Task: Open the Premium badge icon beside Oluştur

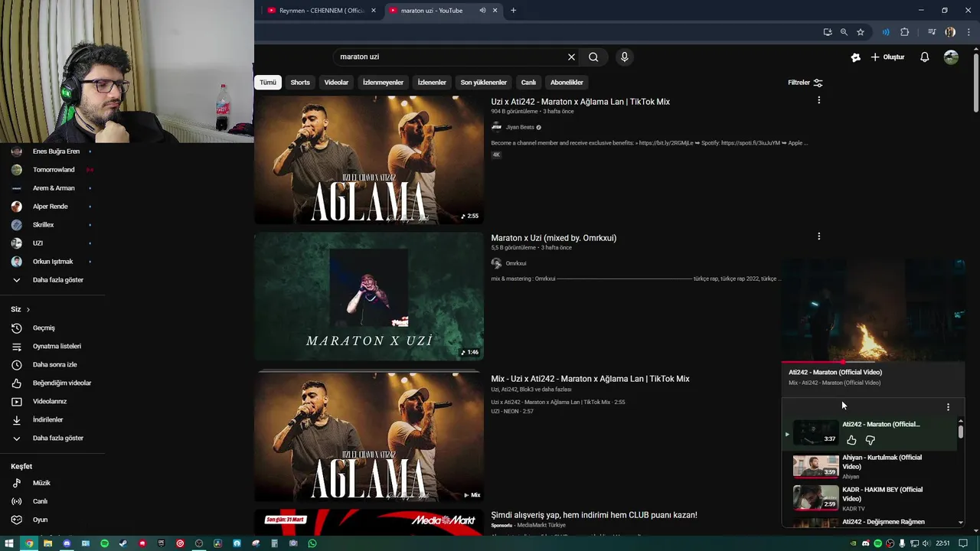Action: point(855,57)
